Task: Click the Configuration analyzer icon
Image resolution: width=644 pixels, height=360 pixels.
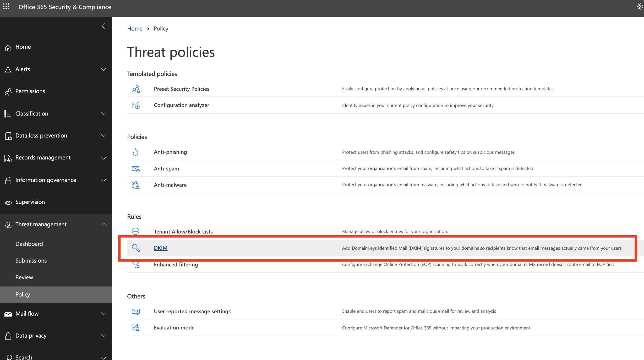Action: pos(136,105)
